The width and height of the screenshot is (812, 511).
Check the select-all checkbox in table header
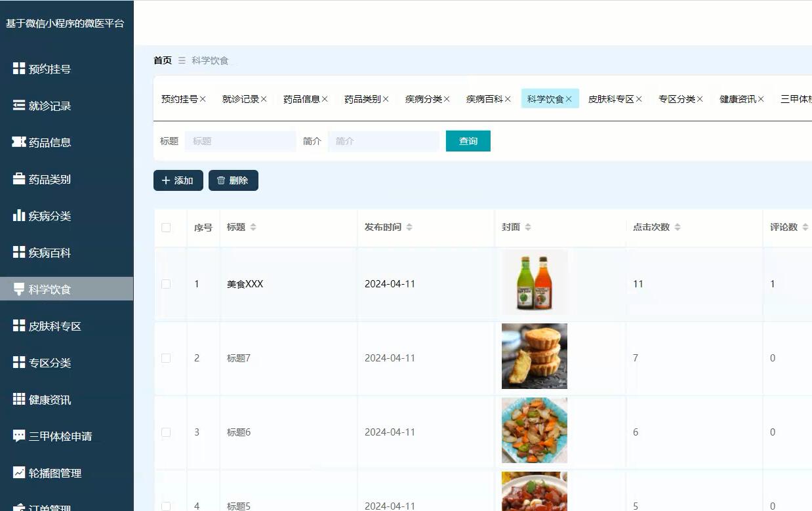(x=166, y=227)
